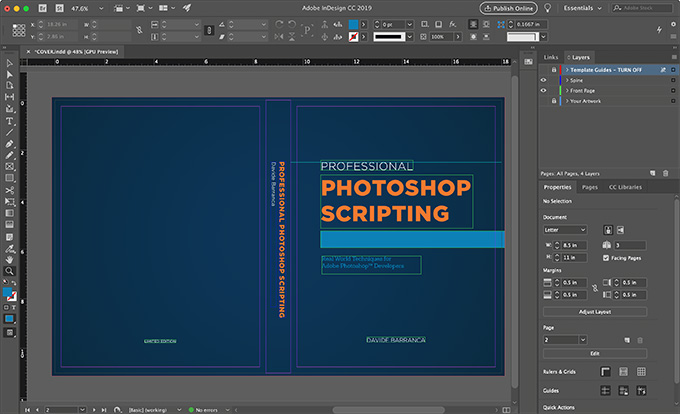
Task: Hide the Front Page layer eye icon
Action: 543,91
